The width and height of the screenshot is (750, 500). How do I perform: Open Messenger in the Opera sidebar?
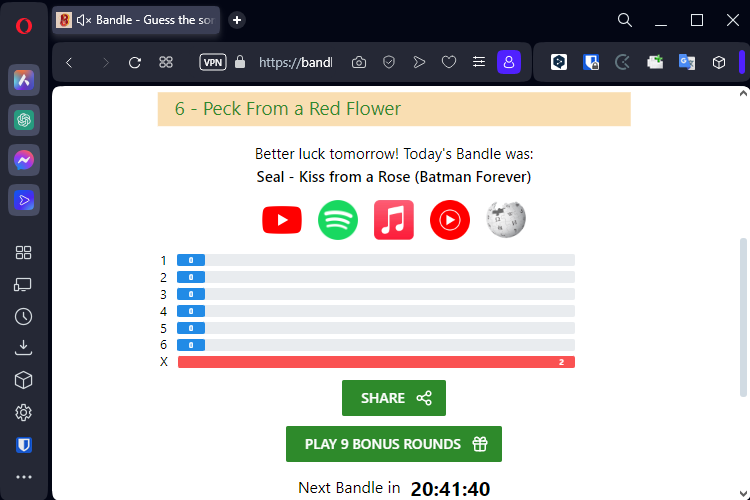click(x=24, y=160)
